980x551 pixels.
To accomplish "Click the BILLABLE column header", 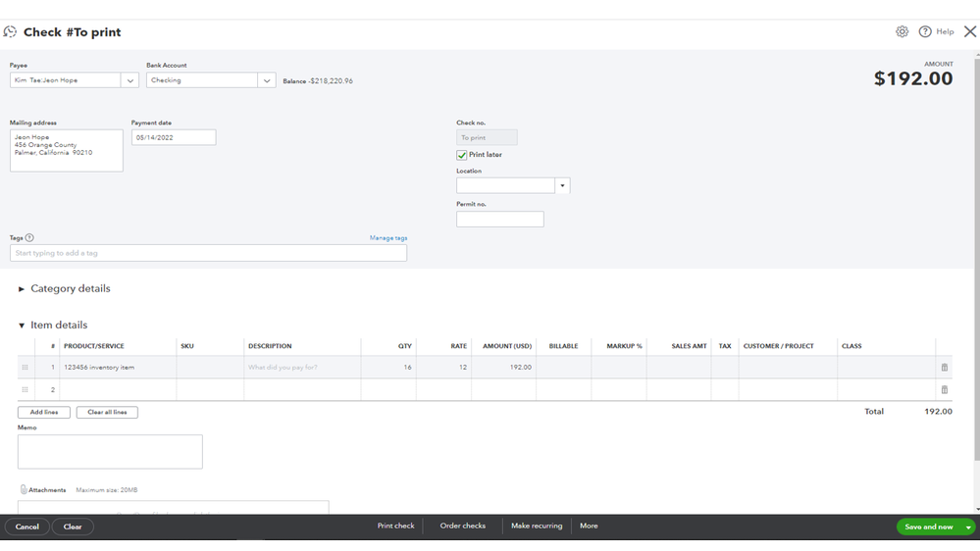I will pos(563,346).
